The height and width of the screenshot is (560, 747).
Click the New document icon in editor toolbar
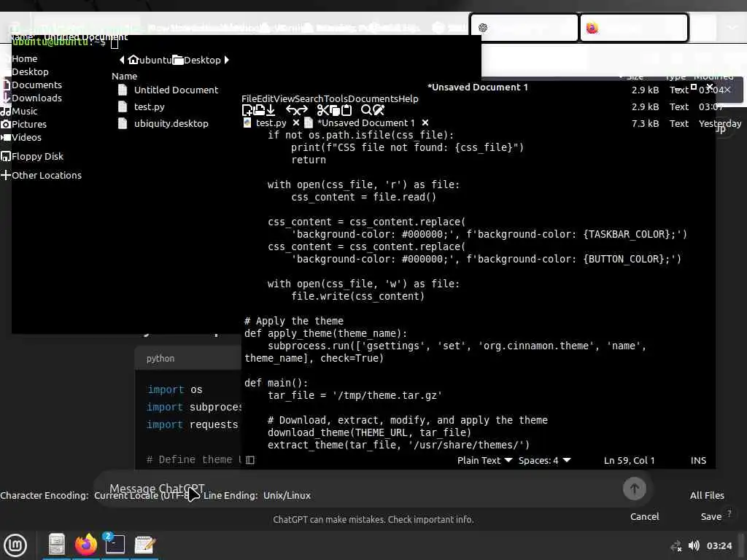click(x=247, y=111)
